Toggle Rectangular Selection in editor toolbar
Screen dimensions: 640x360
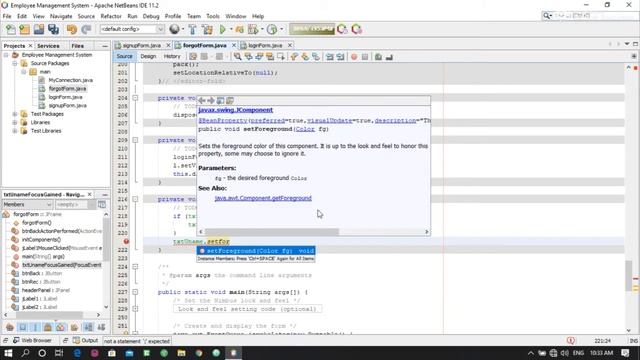pyautogui.click(x=281, y=57)
